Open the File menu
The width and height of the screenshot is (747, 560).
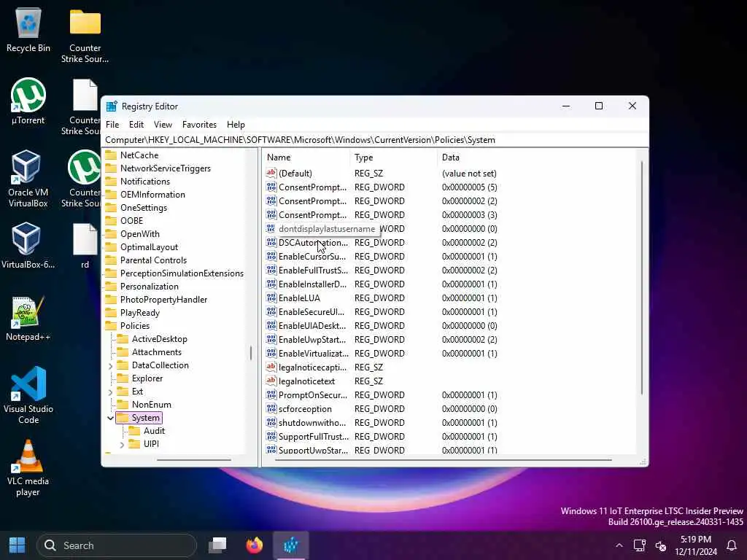[112, 124]
